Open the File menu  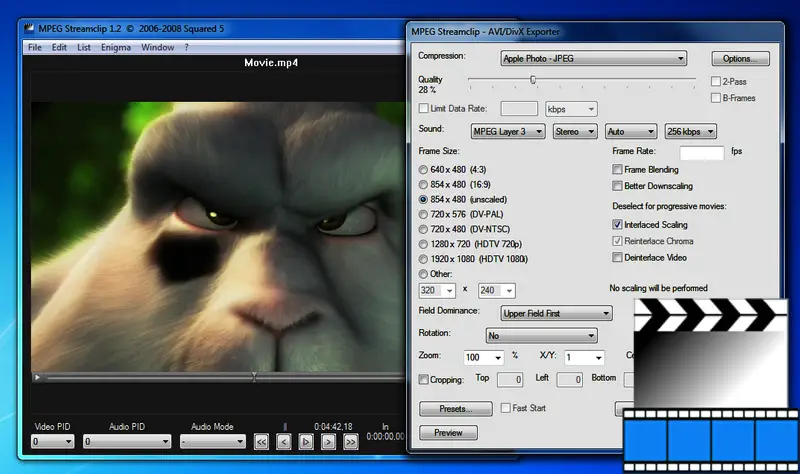(x=35, y=47)
